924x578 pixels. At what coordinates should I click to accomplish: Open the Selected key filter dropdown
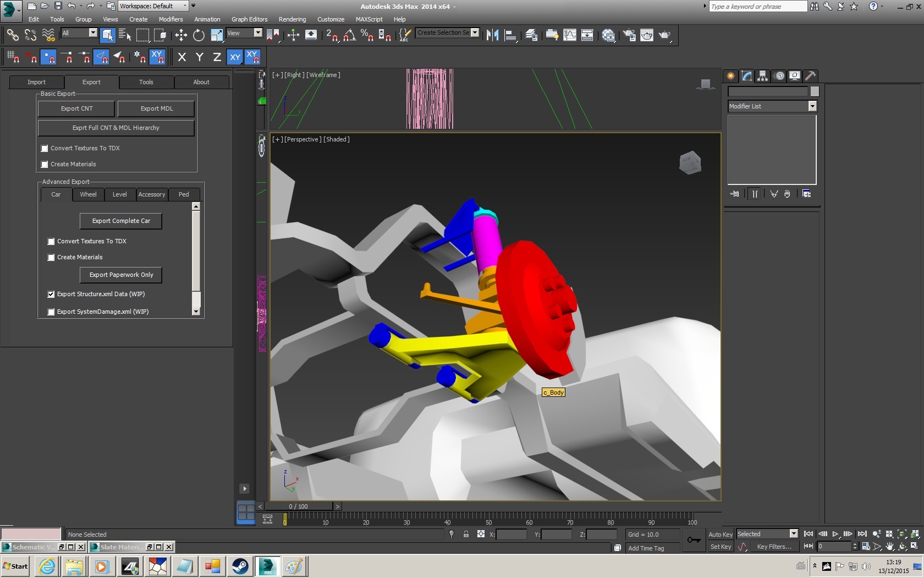(x=793, y=533)
